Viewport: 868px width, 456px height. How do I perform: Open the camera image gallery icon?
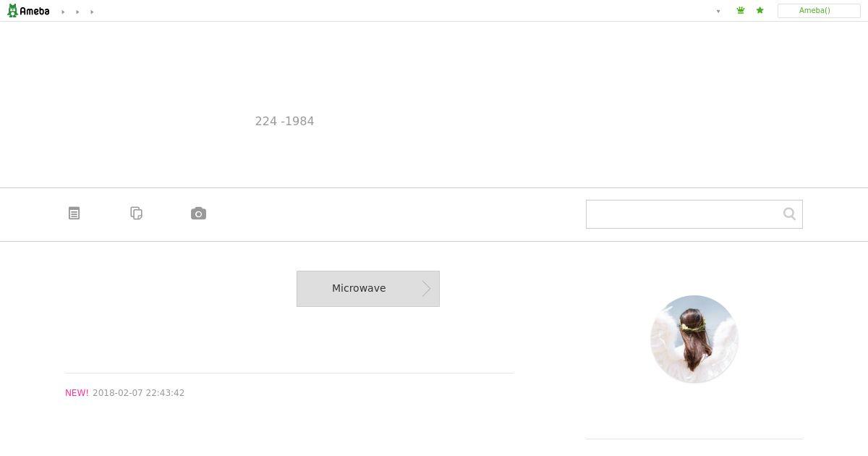tap(198, 214)
